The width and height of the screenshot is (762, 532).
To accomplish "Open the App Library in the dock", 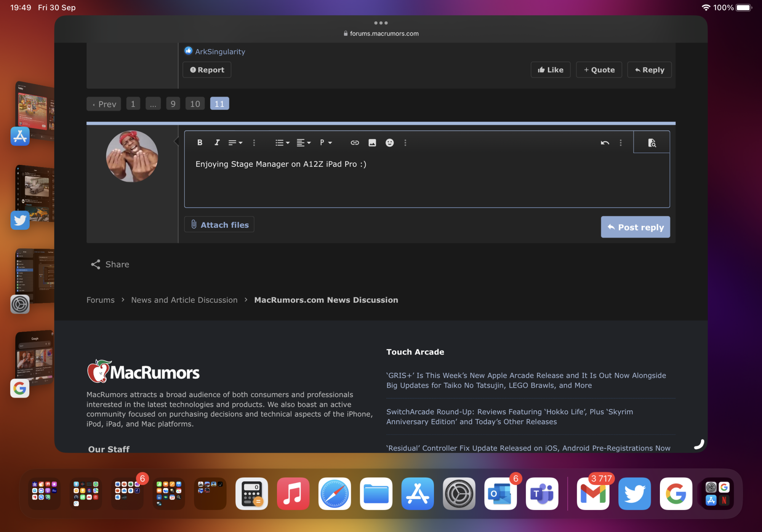I will [718, 494].
